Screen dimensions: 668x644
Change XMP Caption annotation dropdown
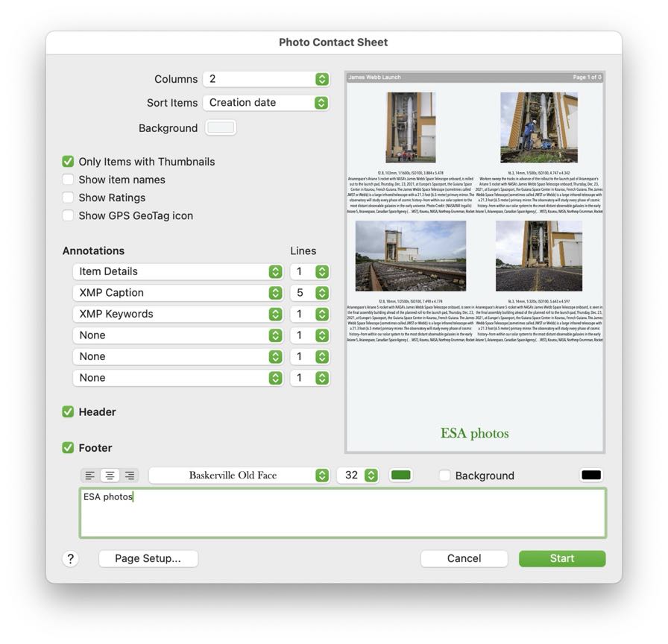pos(177,293)
